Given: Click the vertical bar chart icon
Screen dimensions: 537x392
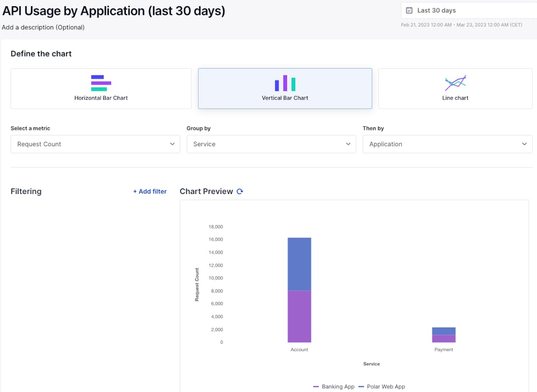Looking at the screenshot, I should [x=285, y=83].
